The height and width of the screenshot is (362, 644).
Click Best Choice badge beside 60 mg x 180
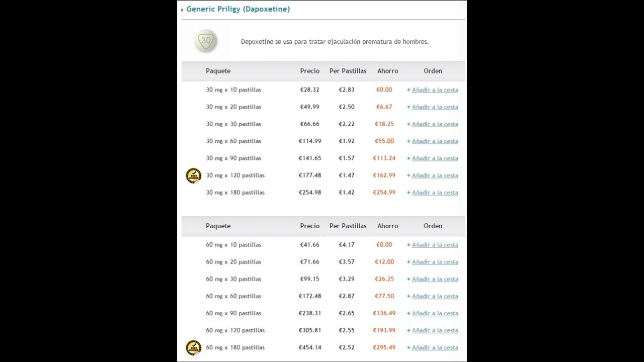tap(193, 347)
